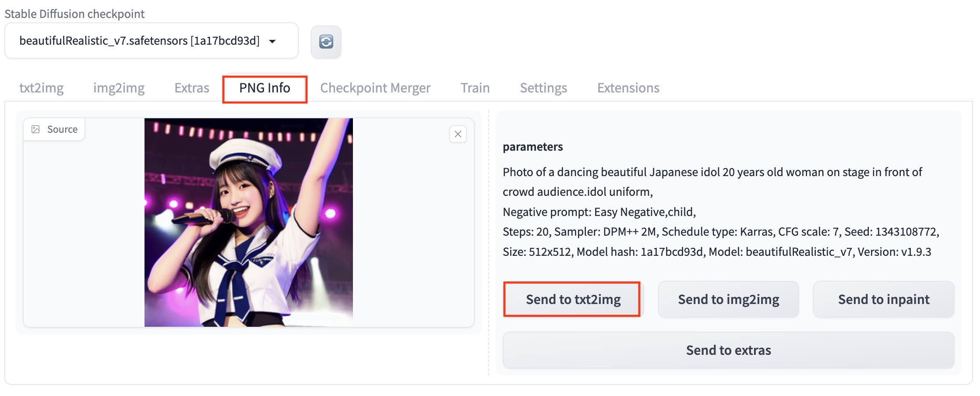Open the Checkpoint Merger tab

[x=375, y=88]
